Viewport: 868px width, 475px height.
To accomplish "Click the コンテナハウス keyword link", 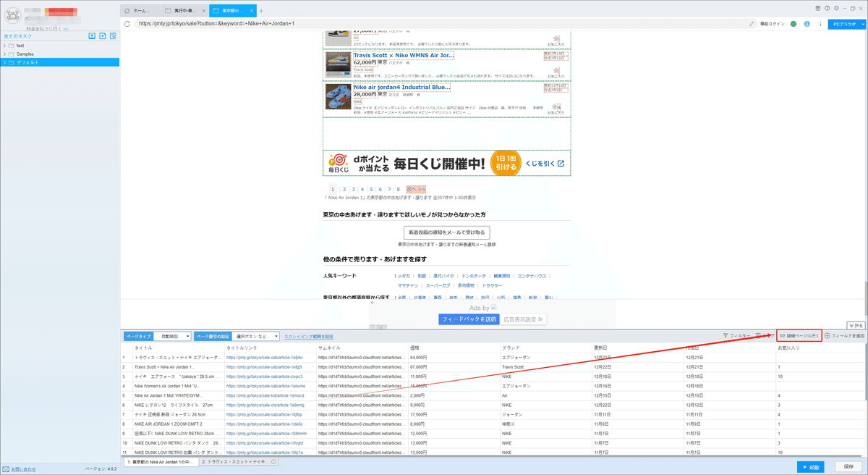I will coord(532,276).
